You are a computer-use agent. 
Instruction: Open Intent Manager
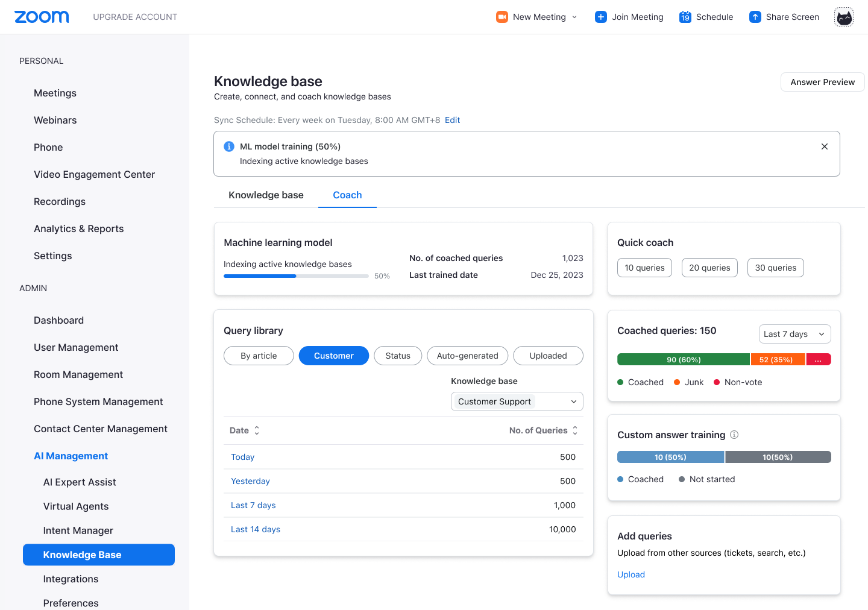pyautogui.click(x=78, y=530)
